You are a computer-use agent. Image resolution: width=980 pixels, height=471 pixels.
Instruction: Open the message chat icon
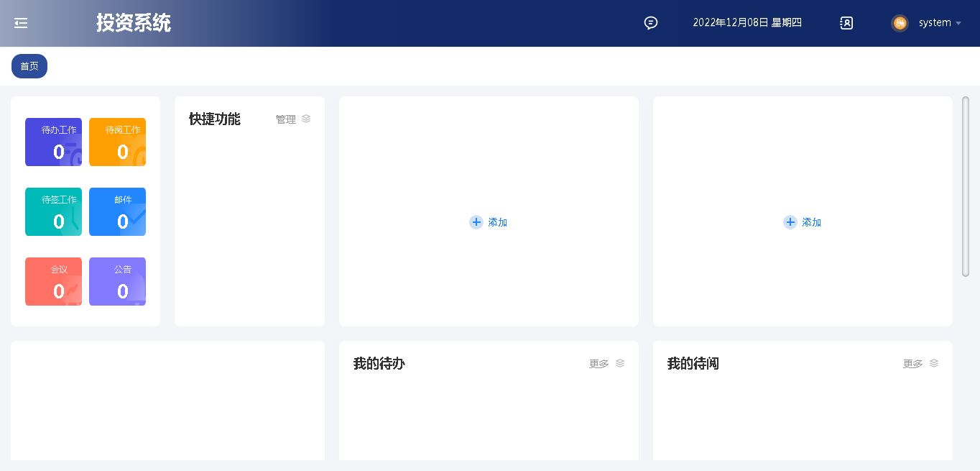tap(651, 23)
